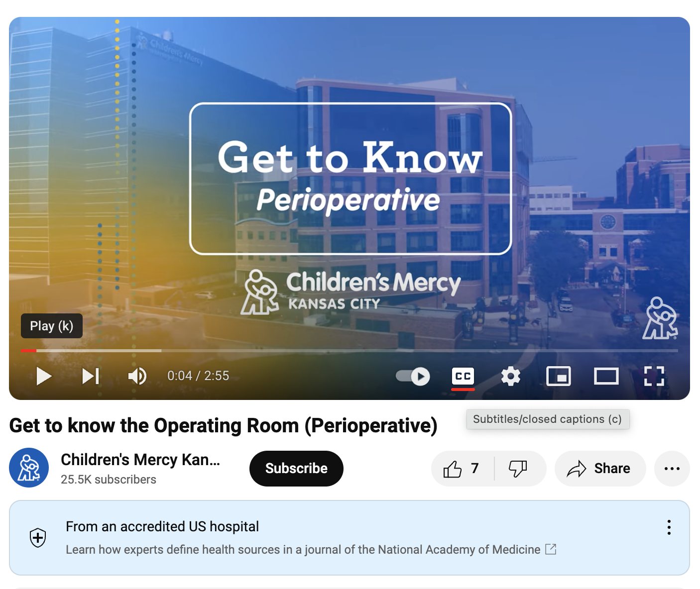Viewport: 700px width, 589px height.
Task: Click the Children's Mercy watermark in video corner
Action: tap(660, 318)
